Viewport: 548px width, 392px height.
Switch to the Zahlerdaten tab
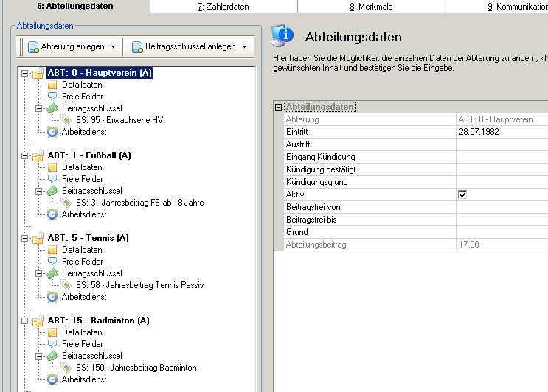223,7
